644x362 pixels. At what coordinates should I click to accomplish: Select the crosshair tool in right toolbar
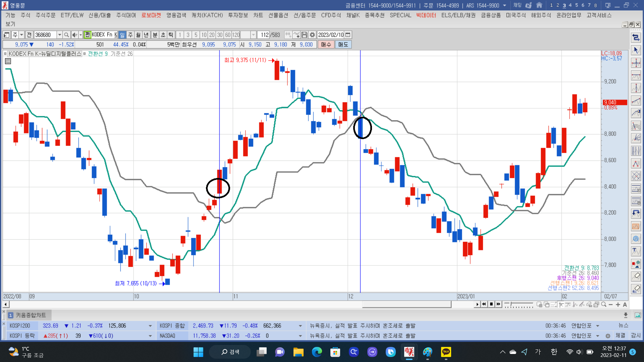636,63
